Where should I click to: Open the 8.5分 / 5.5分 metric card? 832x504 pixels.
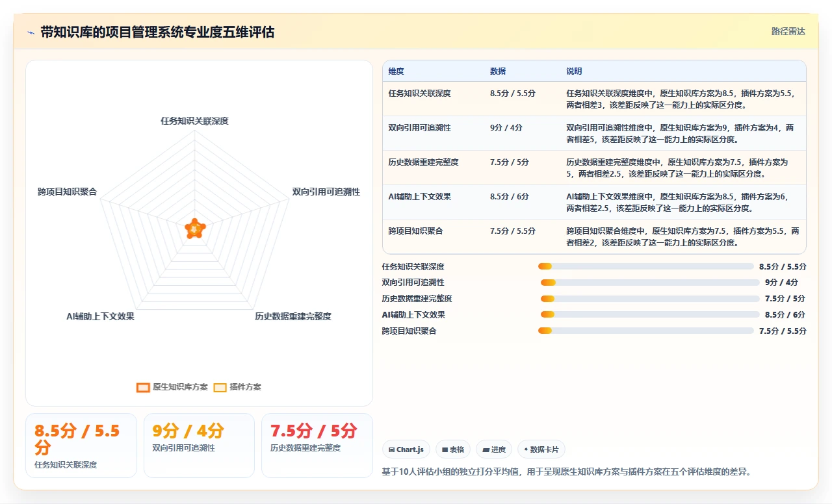(x=81, y=446)
